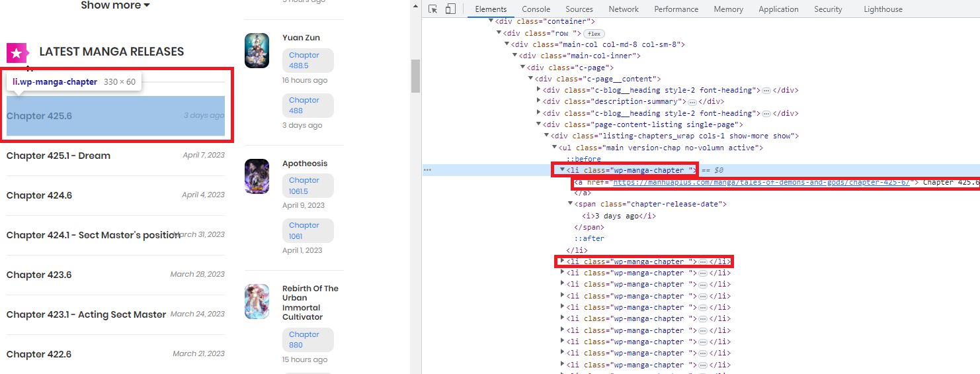Click the ::after pseudo-element row
Screen dimensions: 980x374
pyautogui.click(x=589, y=238)
